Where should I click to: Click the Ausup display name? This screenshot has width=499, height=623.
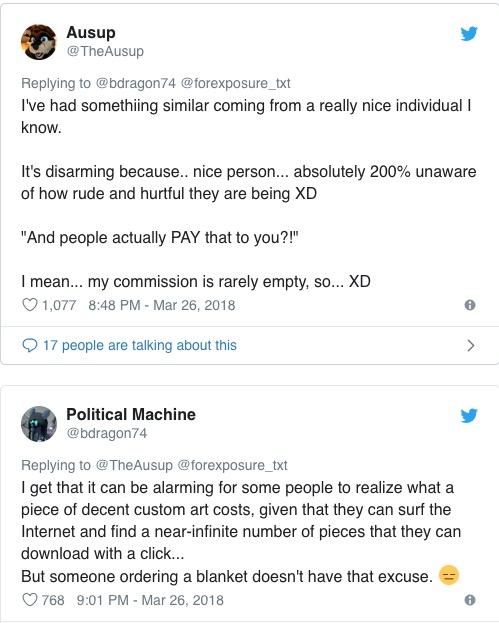pyautogui.click(x=91, y=32)
